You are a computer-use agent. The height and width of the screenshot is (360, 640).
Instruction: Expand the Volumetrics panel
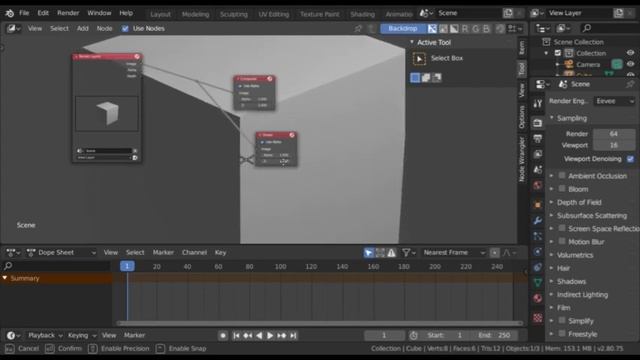pyautogui.click(x=552, y=255)
